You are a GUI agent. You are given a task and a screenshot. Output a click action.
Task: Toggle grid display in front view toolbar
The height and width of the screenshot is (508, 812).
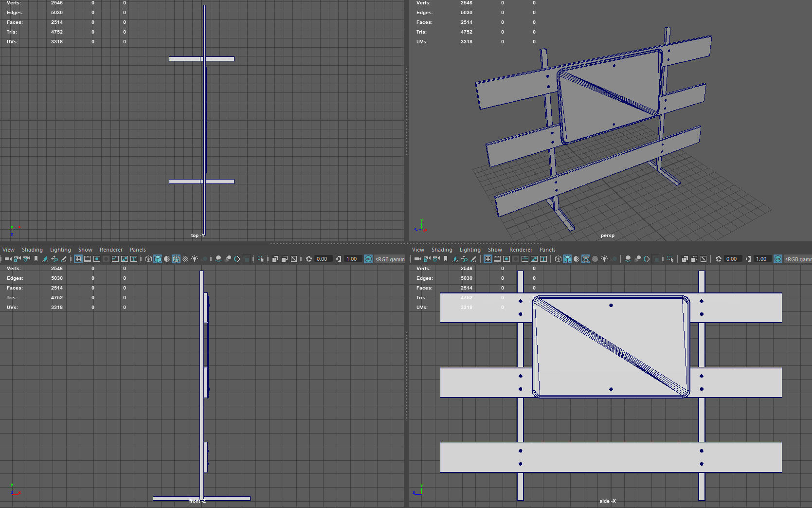tap(78, 259)
